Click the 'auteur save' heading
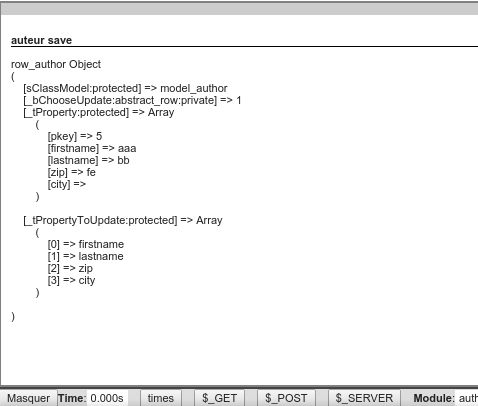 pyautogui.click(x=41, y=40)
